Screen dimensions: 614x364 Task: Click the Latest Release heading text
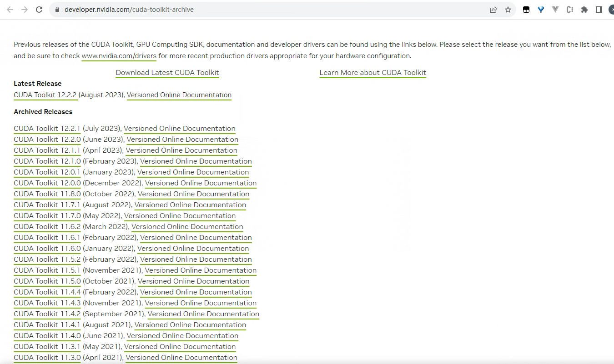pyautogui.click(x=37, y=84)
